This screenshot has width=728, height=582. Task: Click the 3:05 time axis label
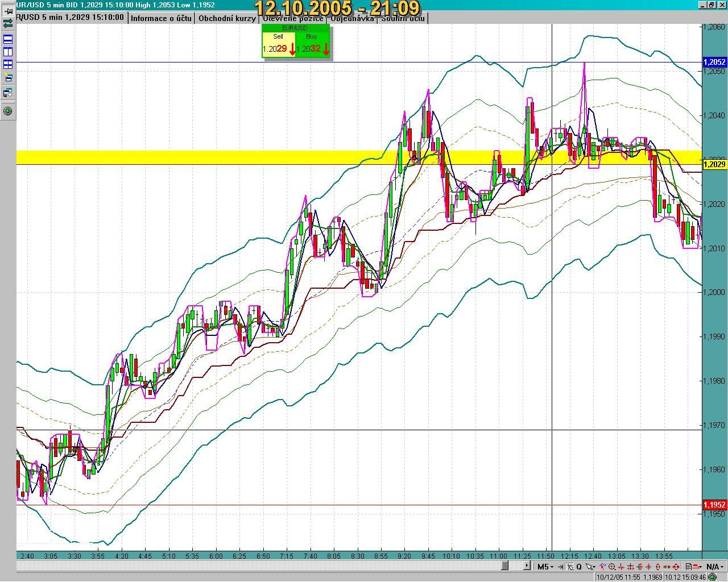click(51, 556)
